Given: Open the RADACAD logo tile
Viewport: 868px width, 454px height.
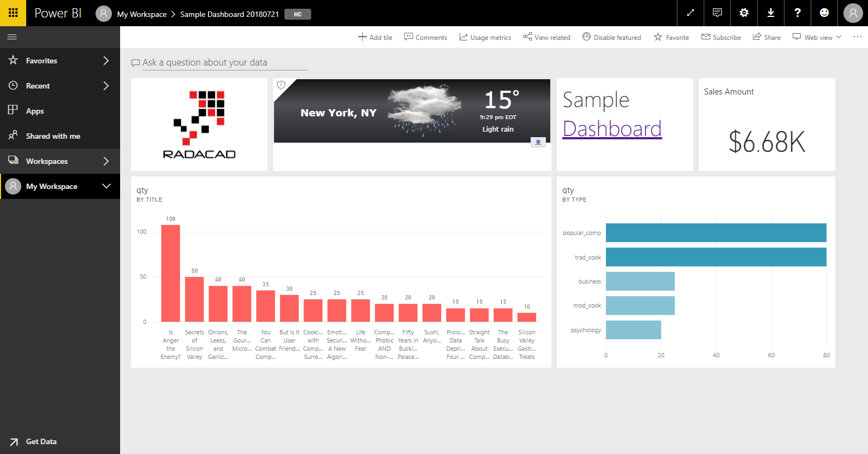Looking at the screenshot, I should [x=199, y=125].
